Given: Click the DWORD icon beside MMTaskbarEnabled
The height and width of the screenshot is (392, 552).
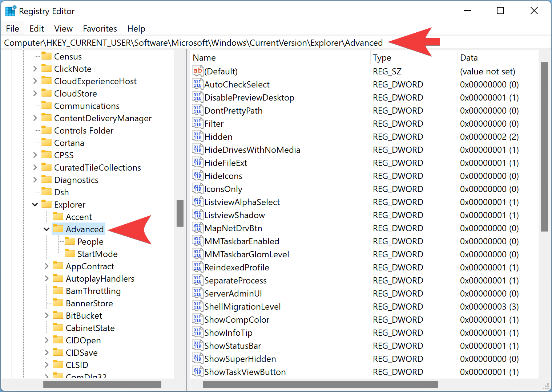Looking at the screenshot, I should [x=197, y=241].
